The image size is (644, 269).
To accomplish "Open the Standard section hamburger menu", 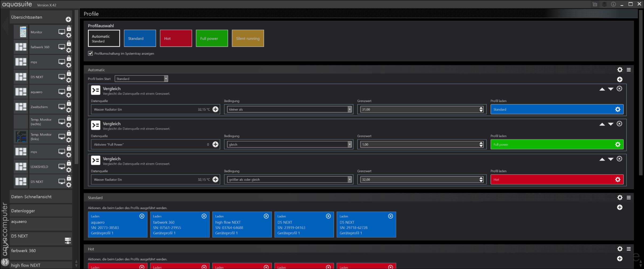I will pos(629,197).
